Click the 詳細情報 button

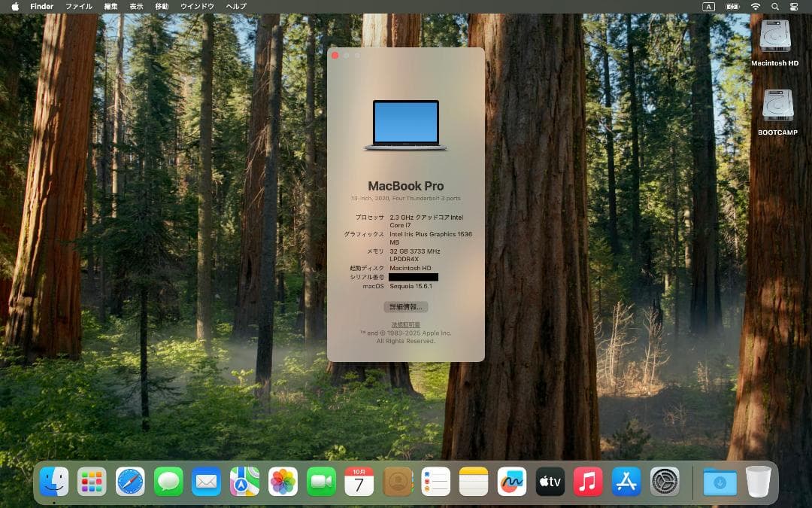point(406,306)
